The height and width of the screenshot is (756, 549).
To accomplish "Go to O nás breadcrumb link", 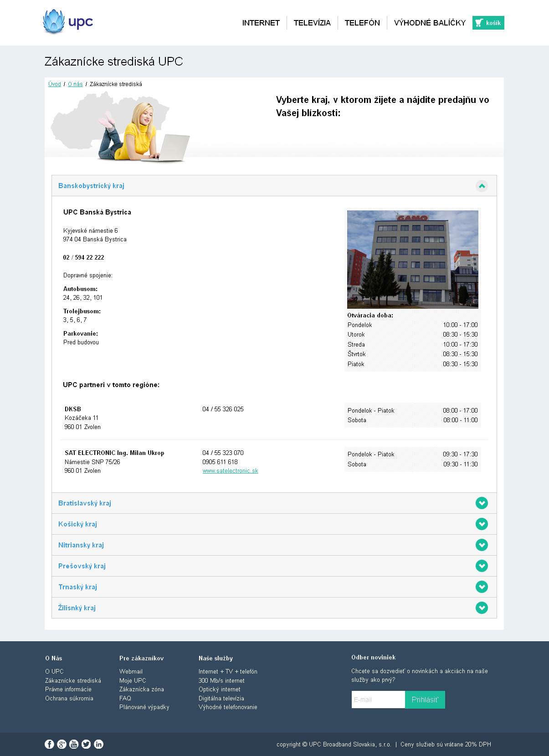I will pos(75,84).
